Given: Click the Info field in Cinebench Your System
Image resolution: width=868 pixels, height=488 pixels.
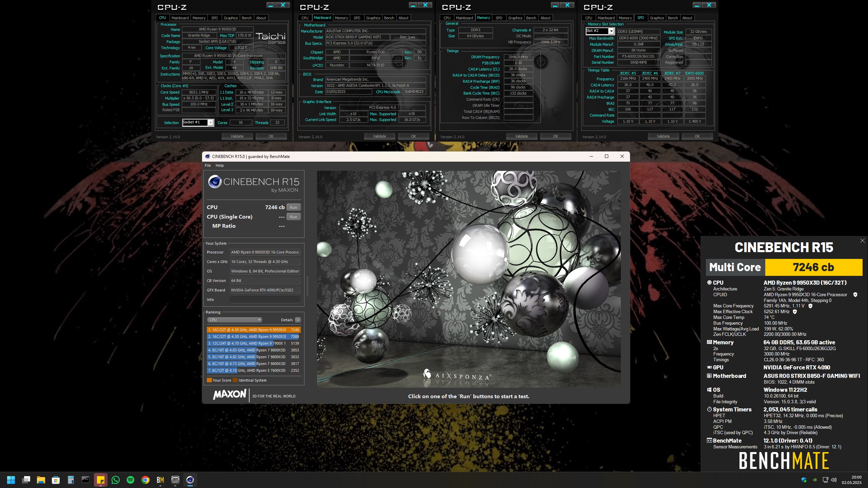Looking at the screenshot, I should click(x=265, y=300).
